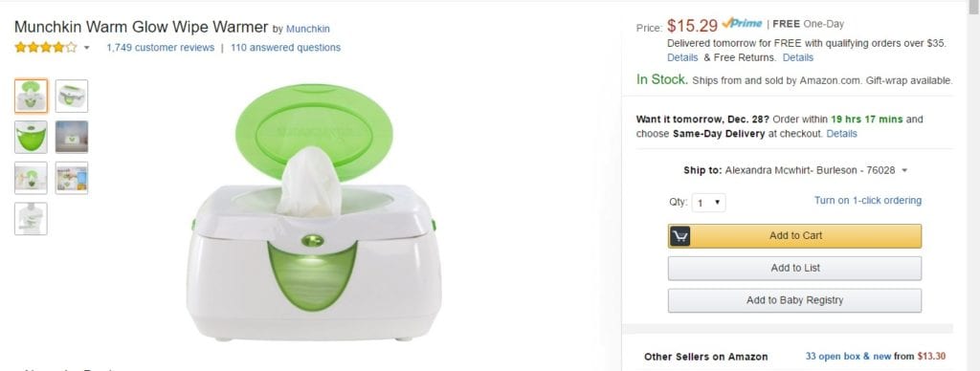Open 33 open box & new offers
This screenshot has width=980, height=371.
[x=848, y=357]
